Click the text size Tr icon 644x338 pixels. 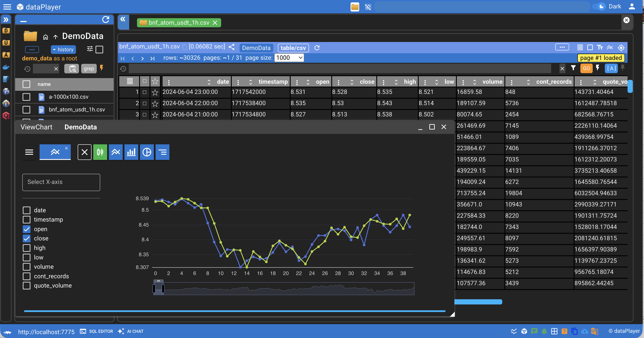point(600,48)
